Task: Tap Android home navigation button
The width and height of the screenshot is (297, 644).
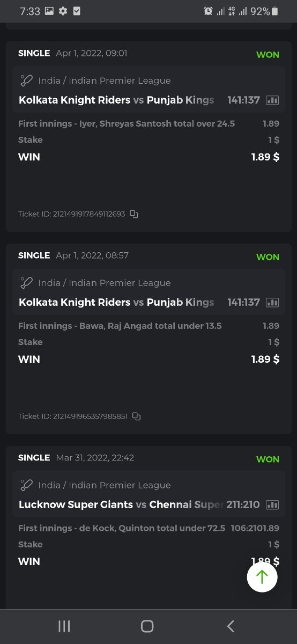Action: pos(147,626)
